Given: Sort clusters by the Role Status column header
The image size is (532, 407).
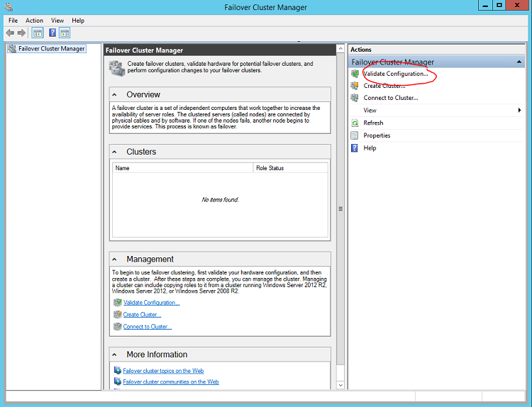Looking at the screenshot, I should [x=290, y=168].
